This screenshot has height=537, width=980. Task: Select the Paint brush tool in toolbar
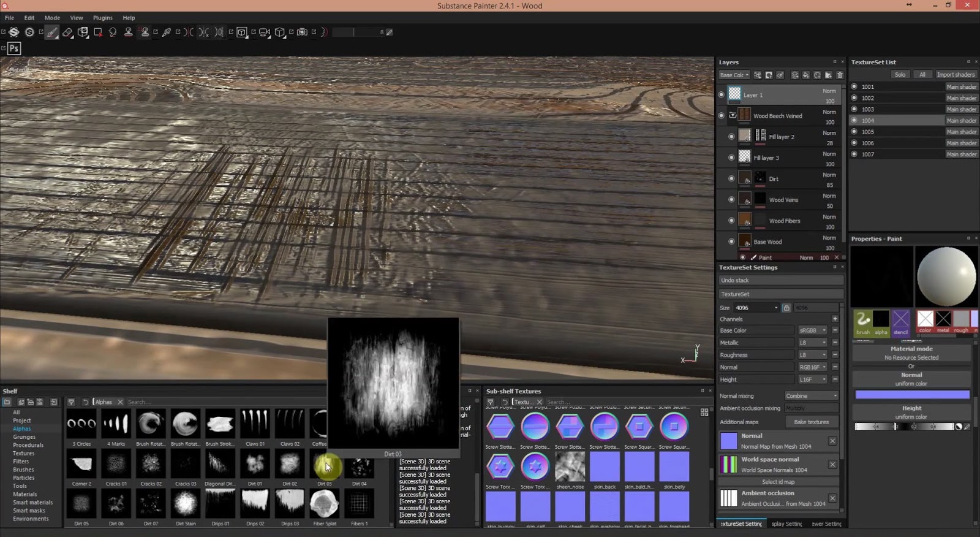coord(52,32)
